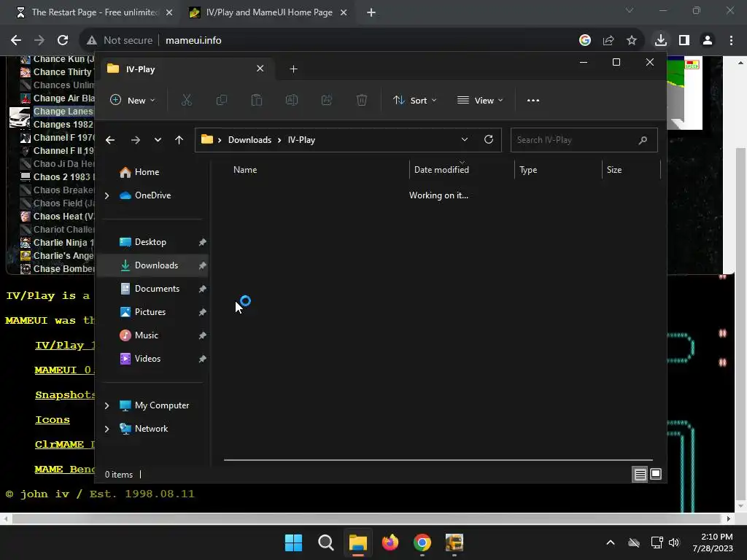Click the Delete trash icon in Explorer
The image size is (747, 560).
pos(362,100)
